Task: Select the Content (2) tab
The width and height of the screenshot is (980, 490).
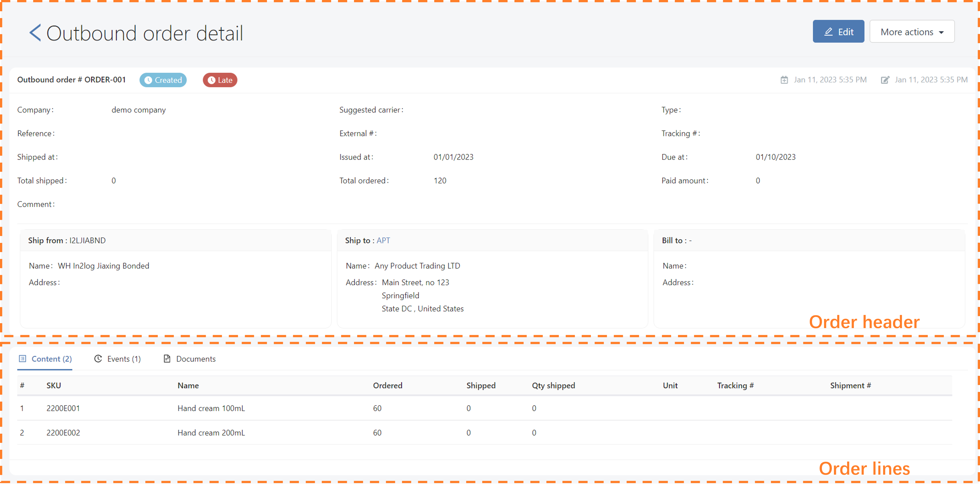Action: pos(51,359)
